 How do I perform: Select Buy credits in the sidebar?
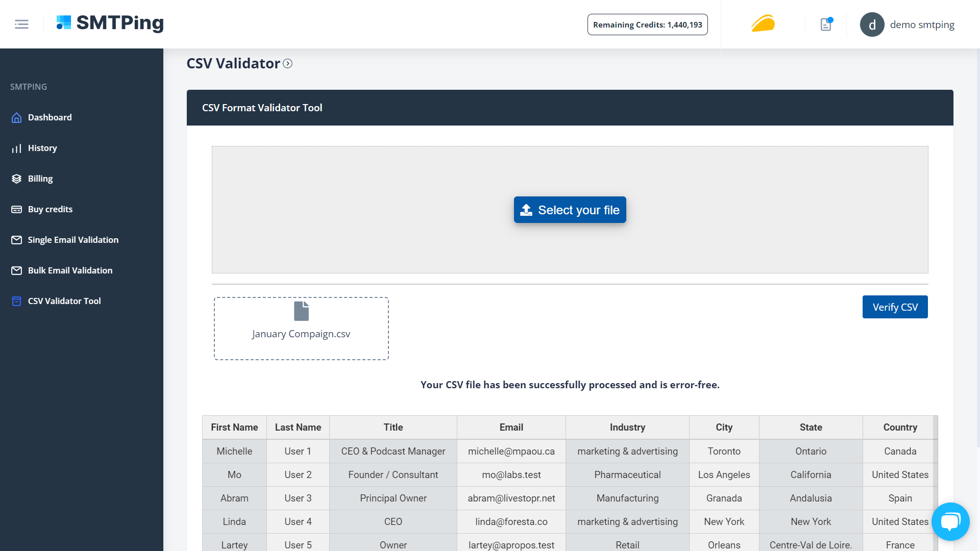pyautogui.click(x=50, y=209)
